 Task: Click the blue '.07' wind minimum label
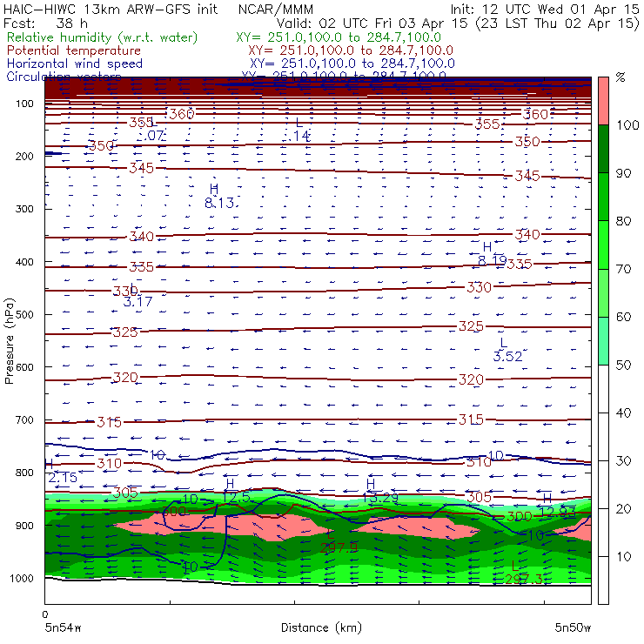155,135
